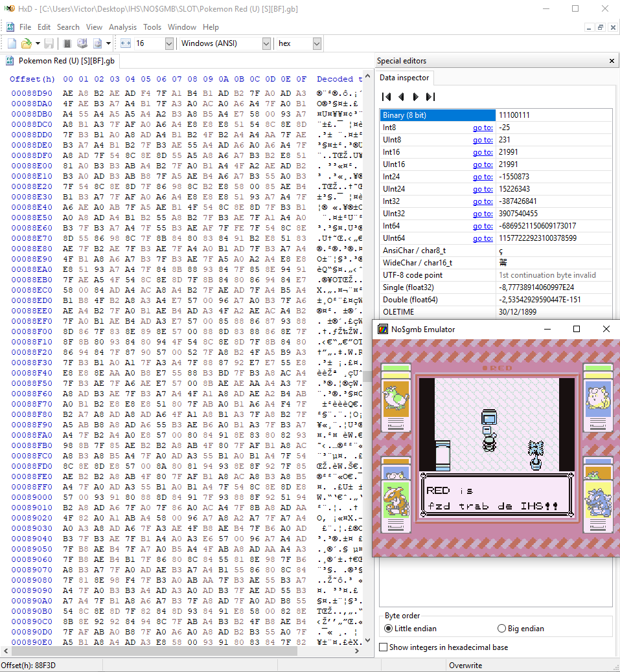
Task: Select Big endian byte order
Action: [x=520, y=628]
